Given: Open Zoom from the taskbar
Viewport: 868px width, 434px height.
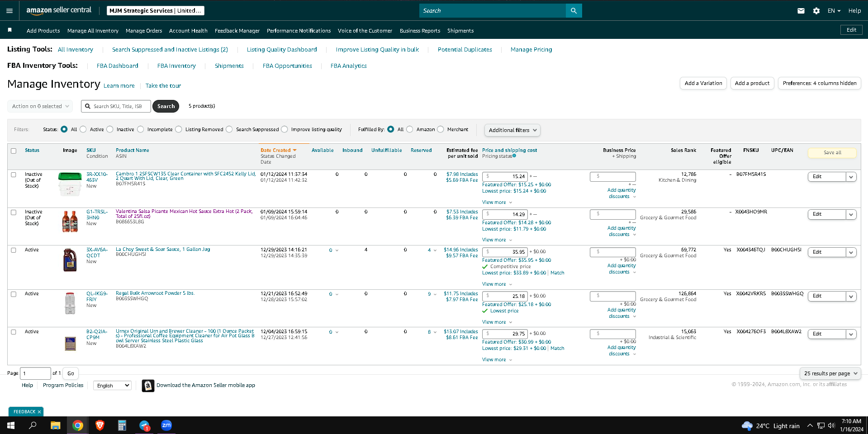Looking at the screenshot, I should [x=166, y=425].
